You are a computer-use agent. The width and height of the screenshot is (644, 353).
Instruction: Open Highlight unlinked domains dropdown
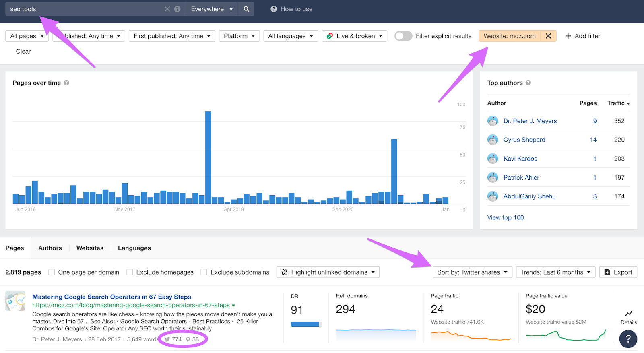(328, 272)
